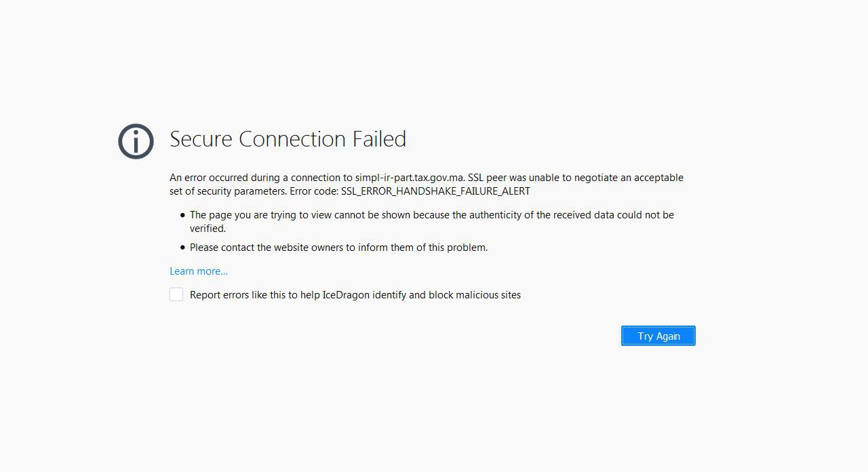Click the checkbox label mentioning IceDragon

pyautogui.click(x=355, y=294)
